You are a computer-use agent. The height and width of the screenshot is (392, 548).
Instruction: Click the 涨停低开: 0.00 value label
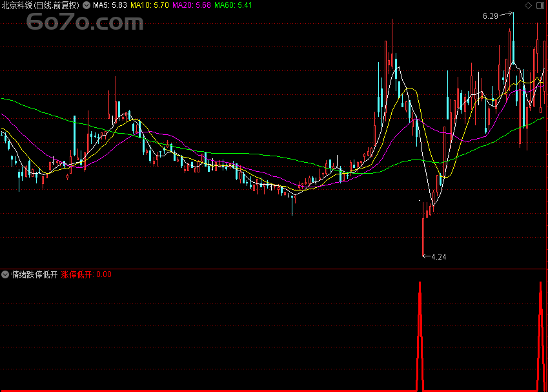pos(86,274)
